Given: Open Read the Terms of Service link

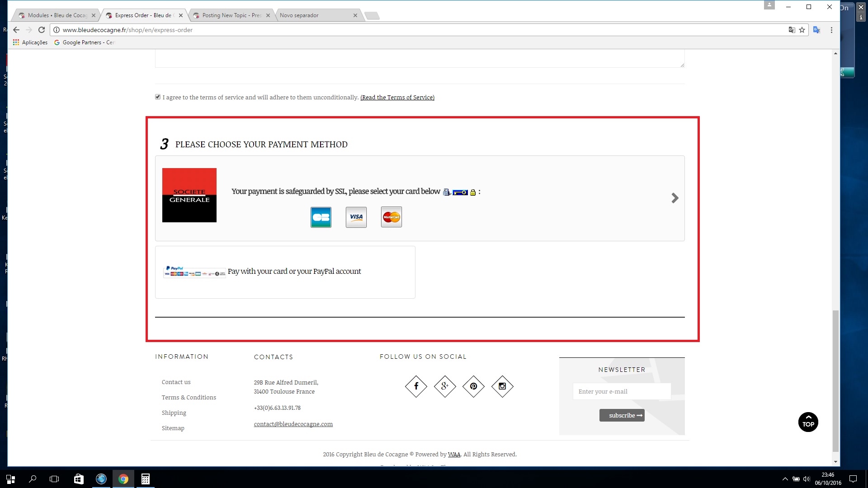Looking at the screenshot, I should point(397,97).
